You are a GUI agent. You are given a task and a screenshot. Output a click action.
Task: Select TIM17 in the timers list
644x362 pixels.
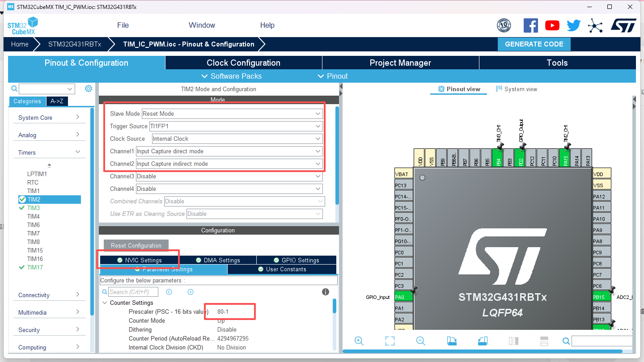click(35, 267)
